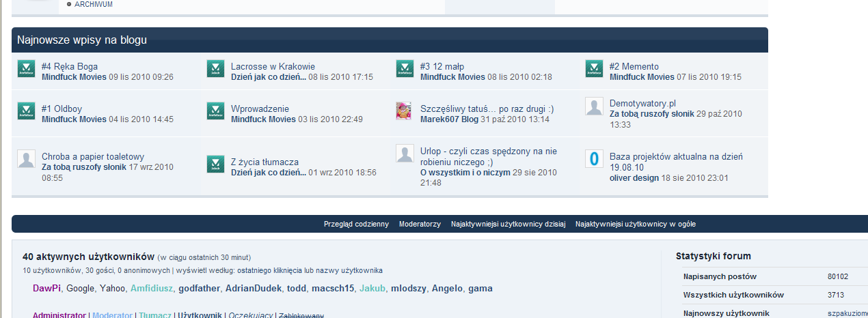Open AdrianDudek user profile
Screen dimensions: 868x318
click(254, 289)
